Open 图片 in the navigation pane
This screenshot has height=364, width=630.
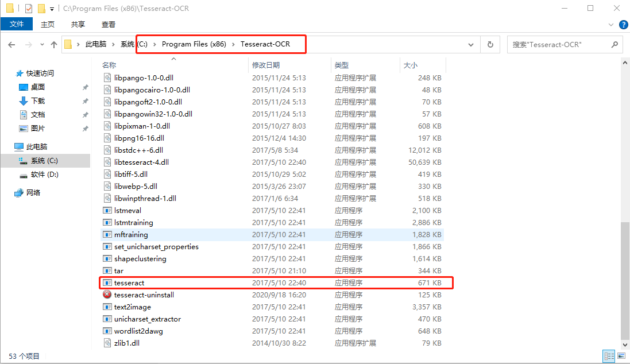(38, 128)
